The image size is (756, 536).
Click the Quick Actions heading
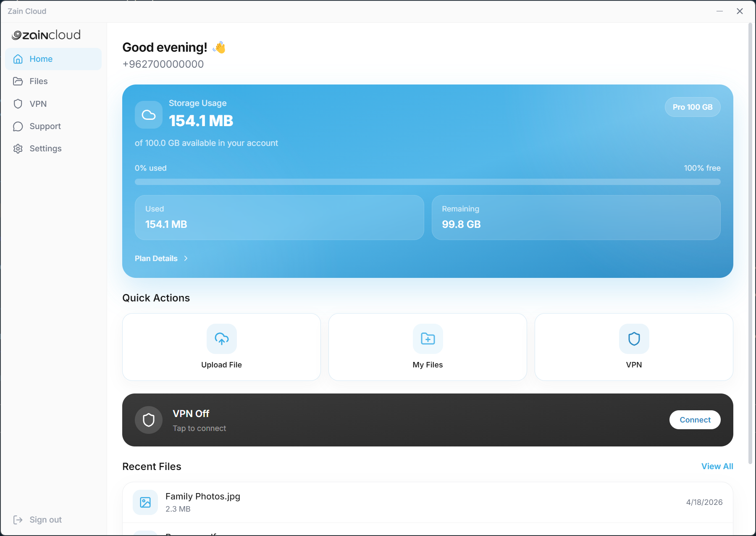156,298
